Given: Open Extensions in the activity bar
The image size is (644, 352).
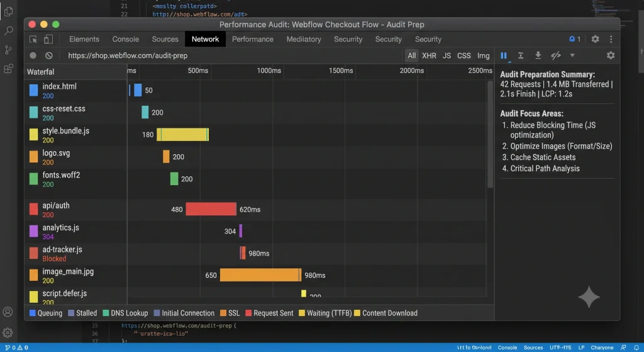Looking at the screenshot, I should (8, 69).
